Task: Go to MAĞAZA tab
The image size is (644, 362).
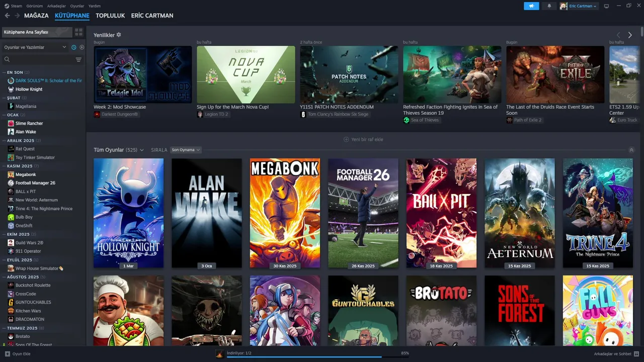Action: 37,16
